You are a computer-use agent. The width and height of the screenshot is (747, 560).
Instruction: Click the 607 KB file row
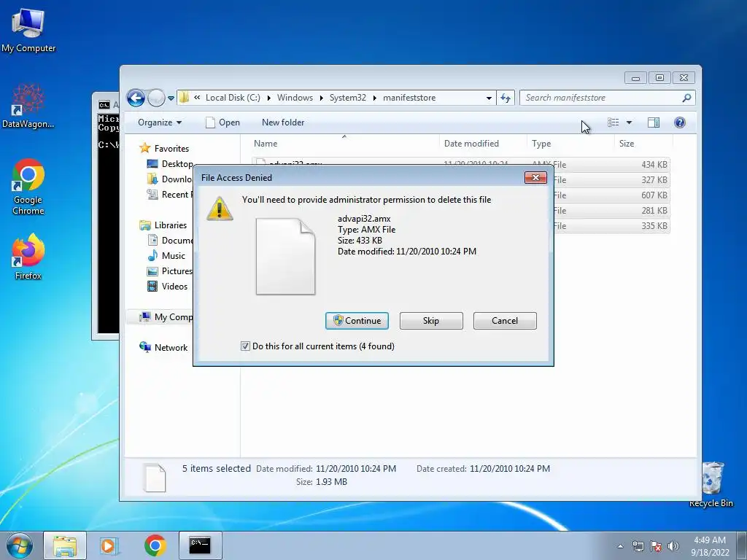612,195
